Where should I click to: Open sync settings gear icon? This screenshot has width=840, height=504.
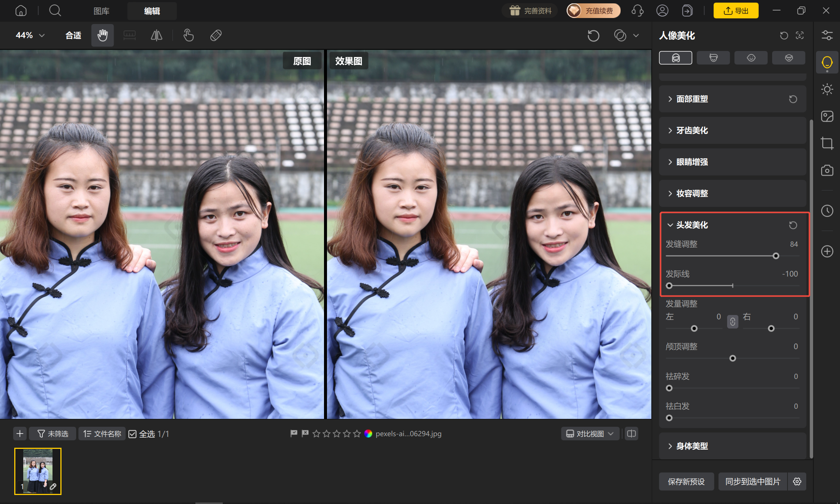pyautogui.click(x=797, y=481)
